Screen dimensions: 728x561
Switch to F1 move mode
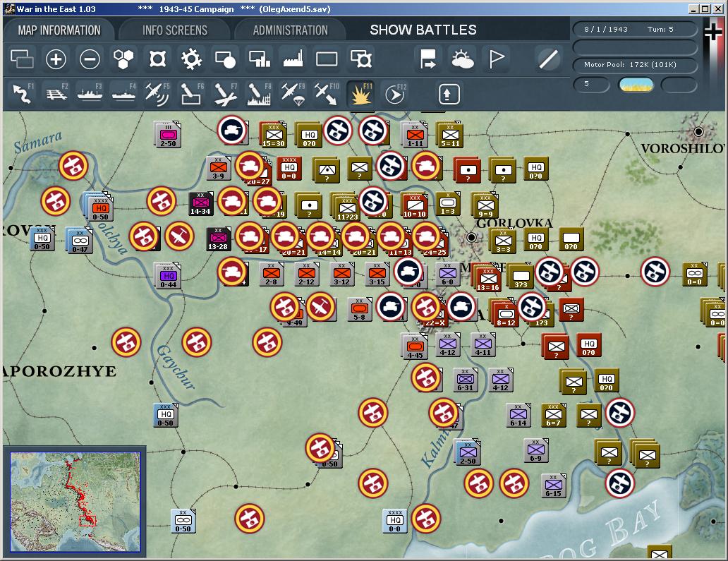[23, 94]
